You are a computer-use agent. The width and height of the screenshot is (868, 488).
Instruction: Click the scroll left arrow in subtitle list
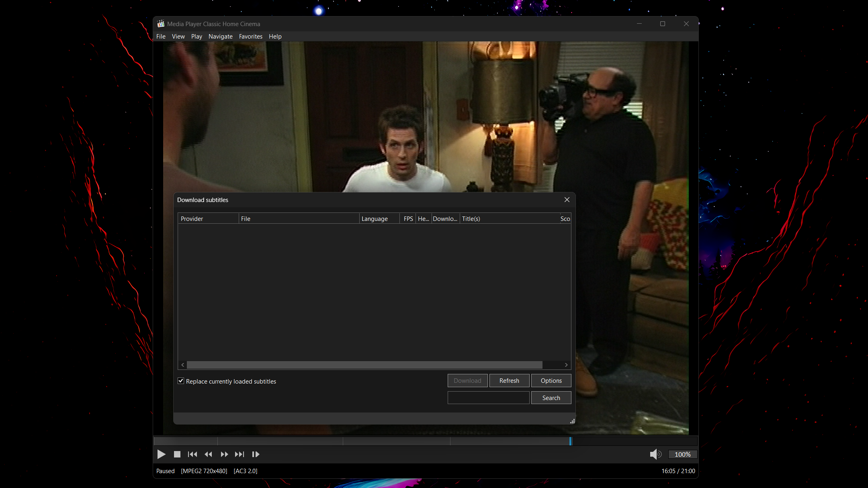pos(183,365)
